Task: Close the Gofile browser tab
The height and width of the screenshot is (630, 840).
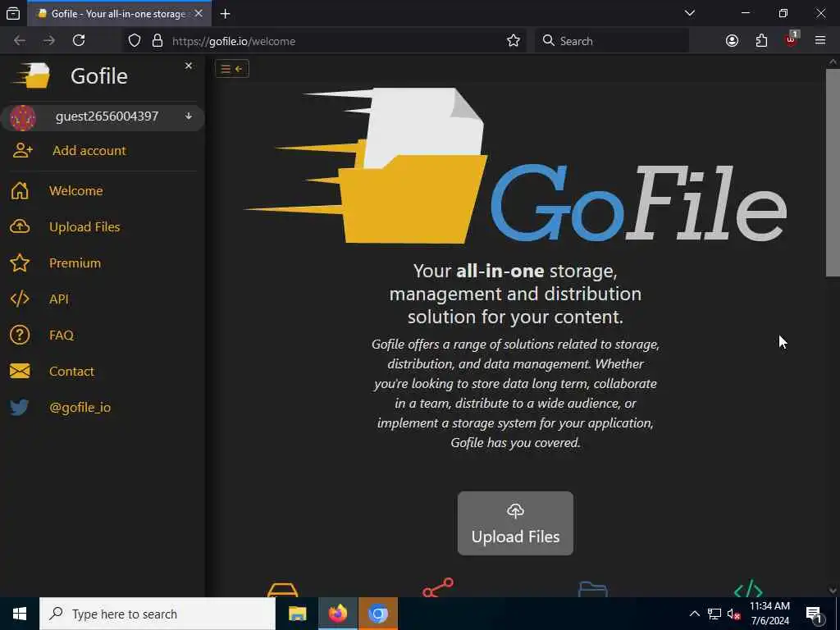Action: point(199,13)
